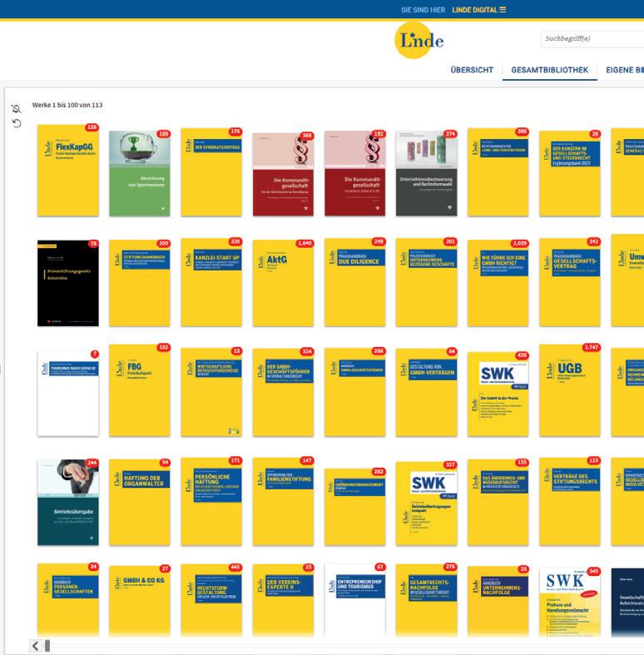Open Der Vereinsexperte II book

tap(283, 600)
